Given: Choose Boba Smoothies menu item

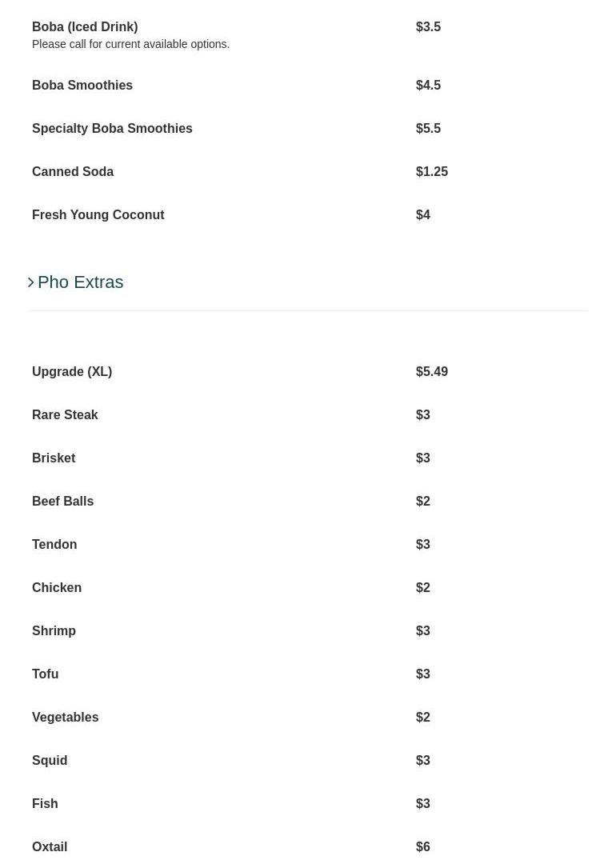Looking at the screenshot, I should pos(82,86).
